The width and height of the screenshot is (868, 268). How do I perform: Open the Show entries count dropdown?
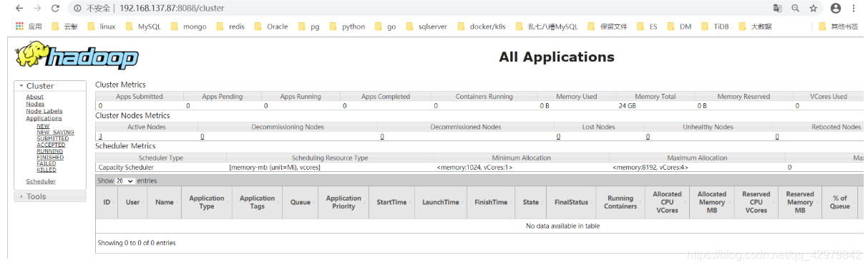[125, 181]
